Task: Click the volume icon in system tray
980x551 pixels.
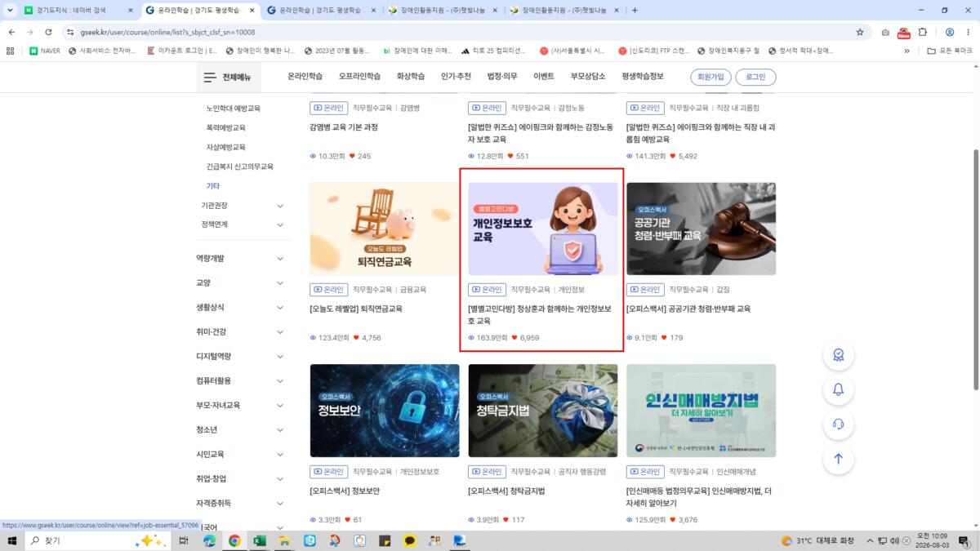Action: 895,540
